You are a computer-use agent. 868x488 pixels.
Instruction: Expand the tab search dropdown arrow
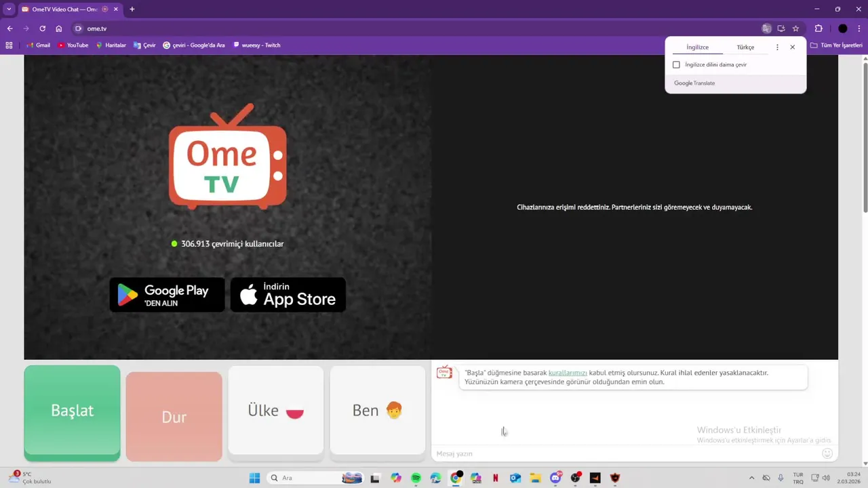(9, 9)
